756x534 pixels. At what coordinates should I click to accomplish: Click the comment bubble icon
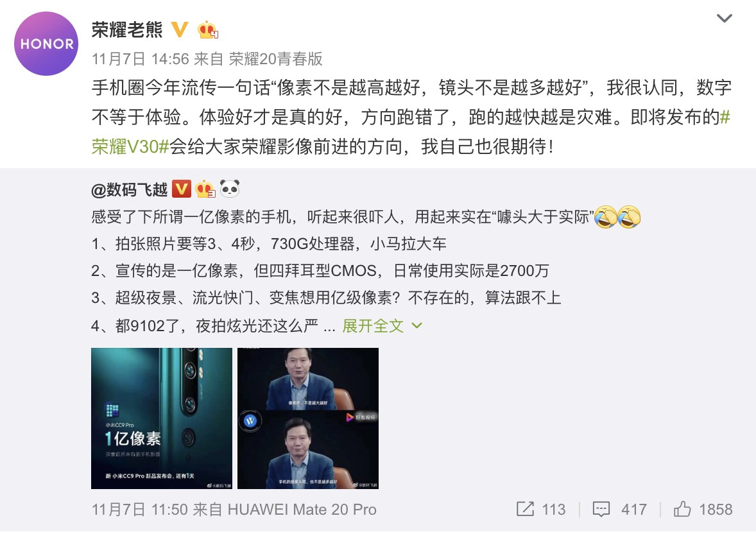pos(601,510)
